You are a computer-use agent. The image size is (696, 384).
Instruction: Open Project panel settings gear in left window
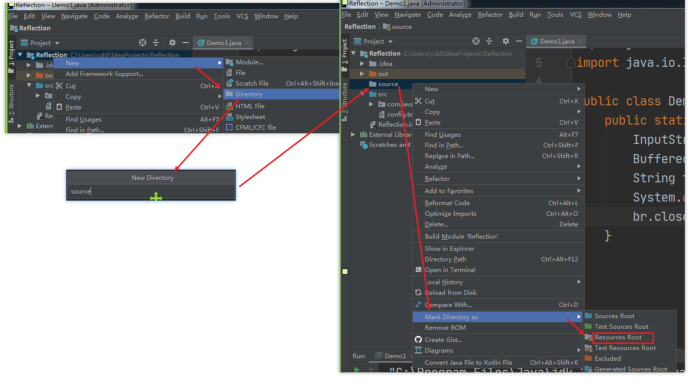coord(172,43)
